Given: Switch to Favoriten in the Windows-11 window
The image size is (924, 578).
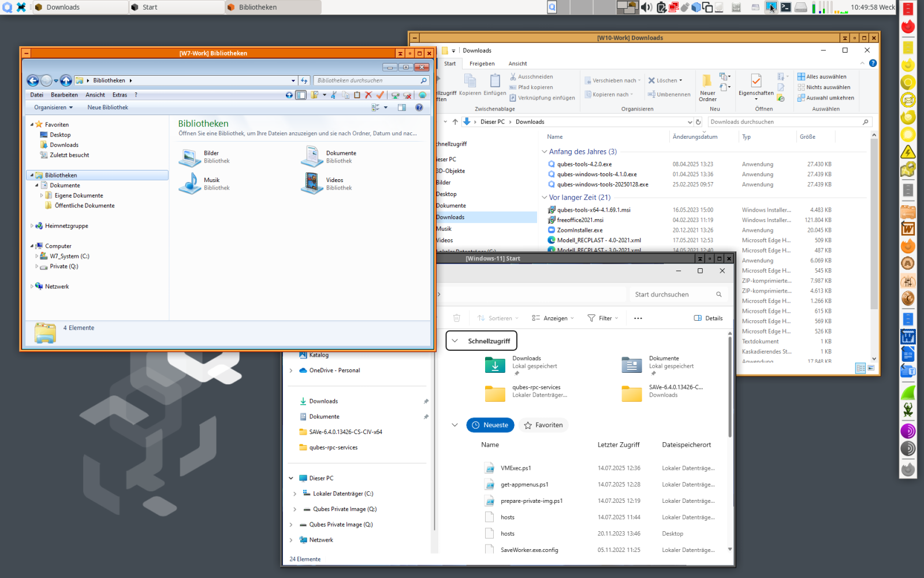Looking at the screenshot, I should click(543, 425).
